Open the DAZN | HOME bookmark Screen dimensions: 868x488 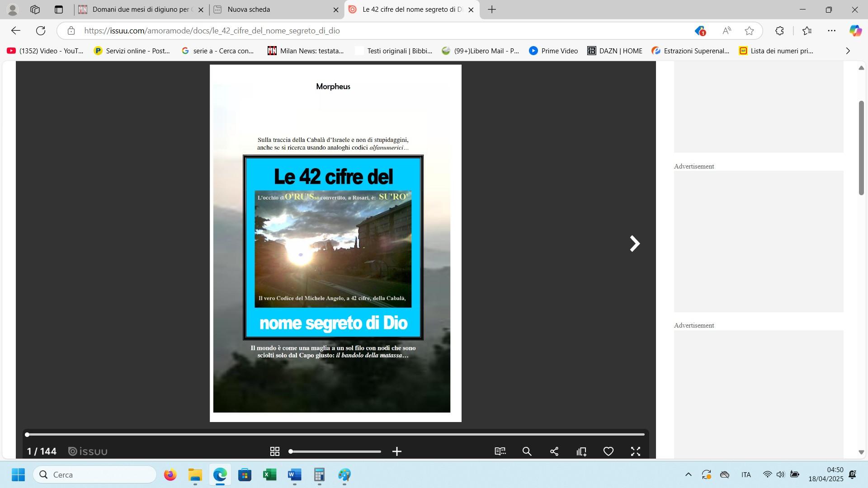(x=615, y=51)
